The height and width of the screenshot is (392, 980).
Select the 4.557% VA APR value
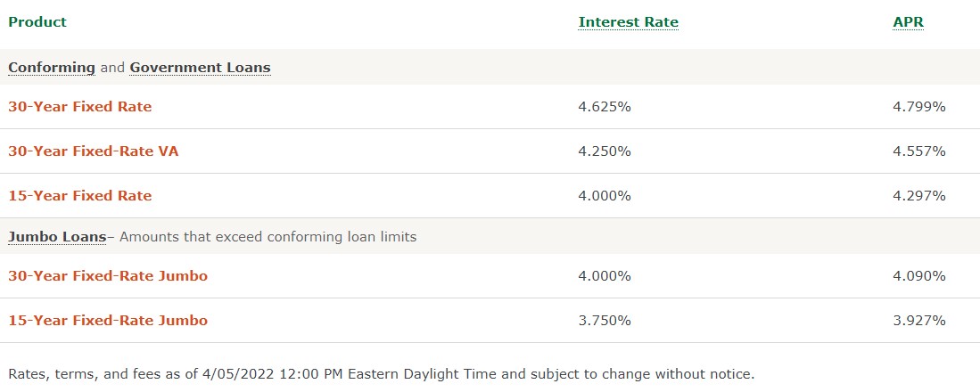pyautogui.click(x=919, y=151)
